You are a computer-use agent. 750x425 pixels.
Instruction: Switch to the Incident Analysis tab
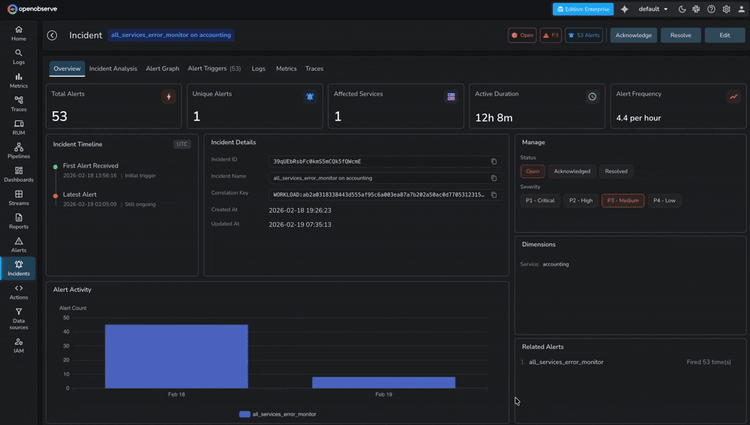pyautogui.click(x=113, y=69)
